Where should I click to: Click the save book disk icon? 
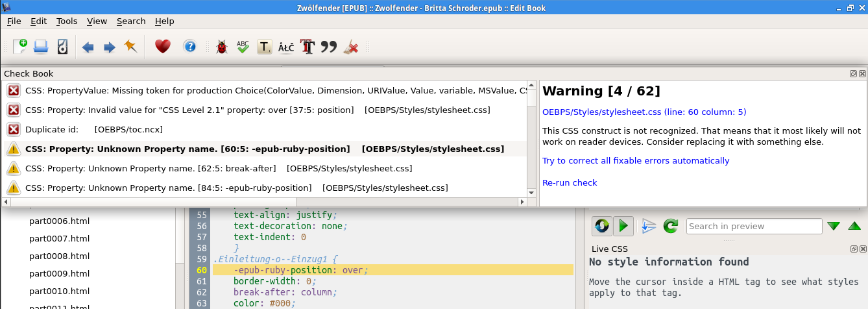(x=62, y=47)
